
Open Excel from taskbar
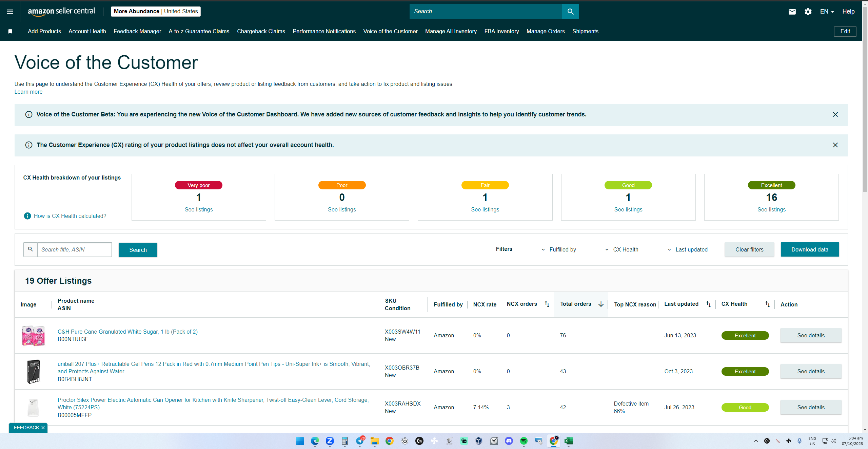coord(569,441)
